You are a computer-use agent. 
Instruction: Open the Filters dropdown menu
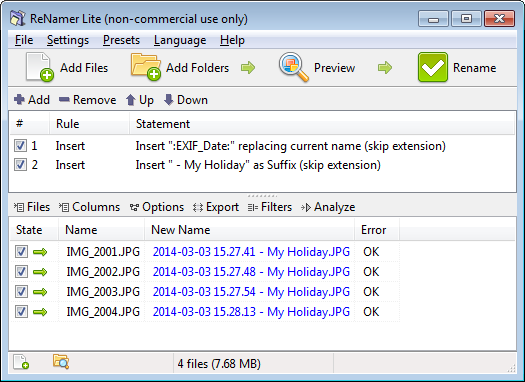pyautogui.click(x=270, y=207)
